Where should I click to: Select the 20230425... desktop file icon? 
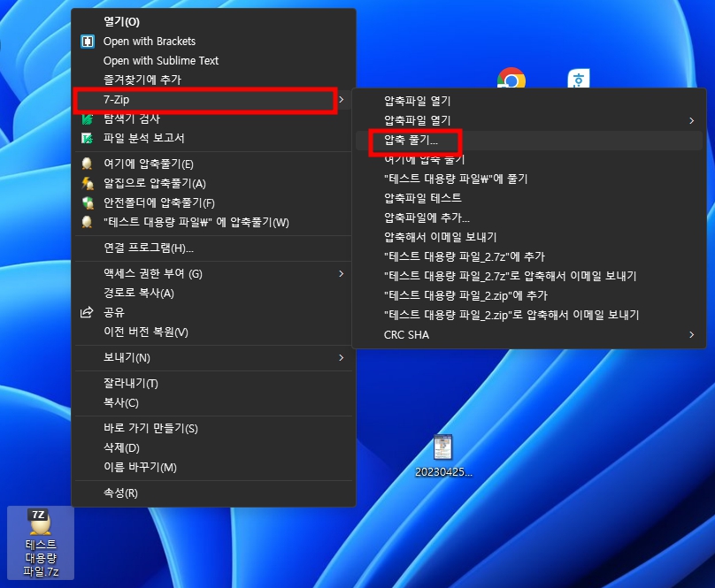coord(443,456)
